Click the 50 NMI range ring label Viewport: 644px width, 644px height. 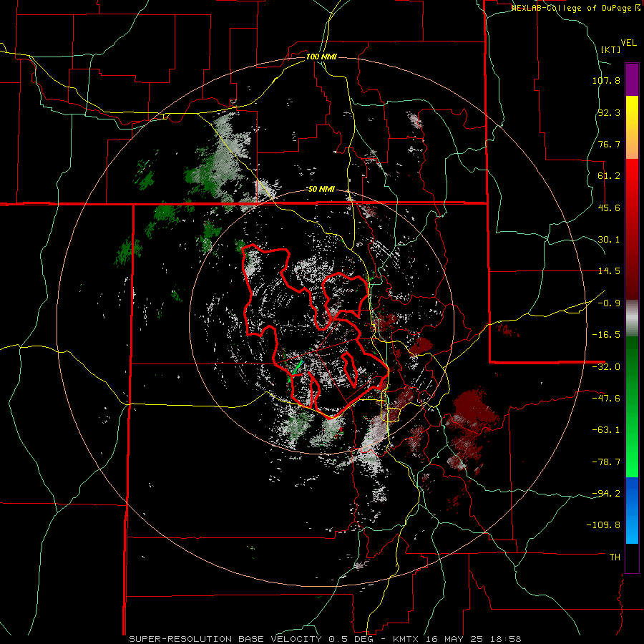[321, 190]
